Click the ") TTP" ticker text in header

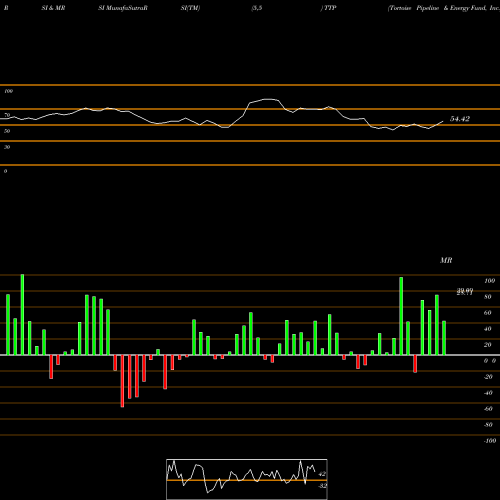(328, 8)
